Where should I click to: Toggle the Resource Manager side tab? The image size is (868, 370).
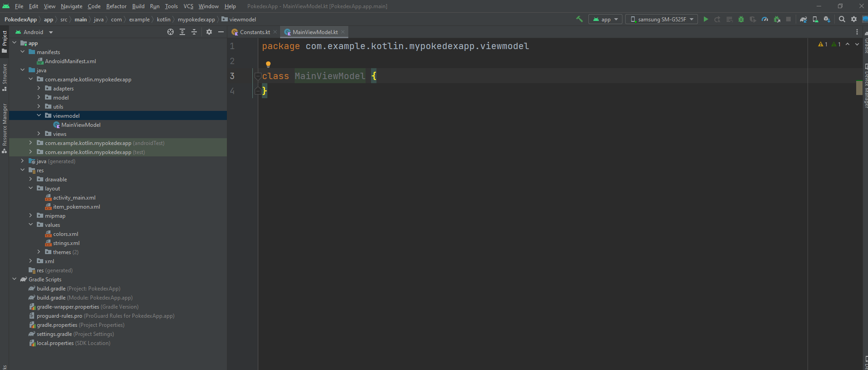pos(5,127)
